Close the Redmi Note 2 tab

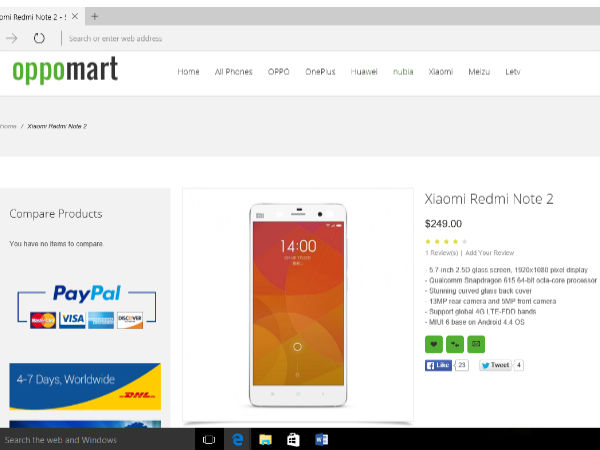pyautogui.click(x=75, y=16)
